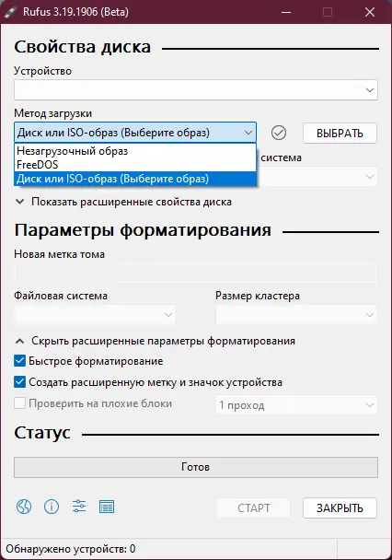Click the Новая метка тома field
The width and height of the screenshot is (392, 560).
(x=196, y=274)
